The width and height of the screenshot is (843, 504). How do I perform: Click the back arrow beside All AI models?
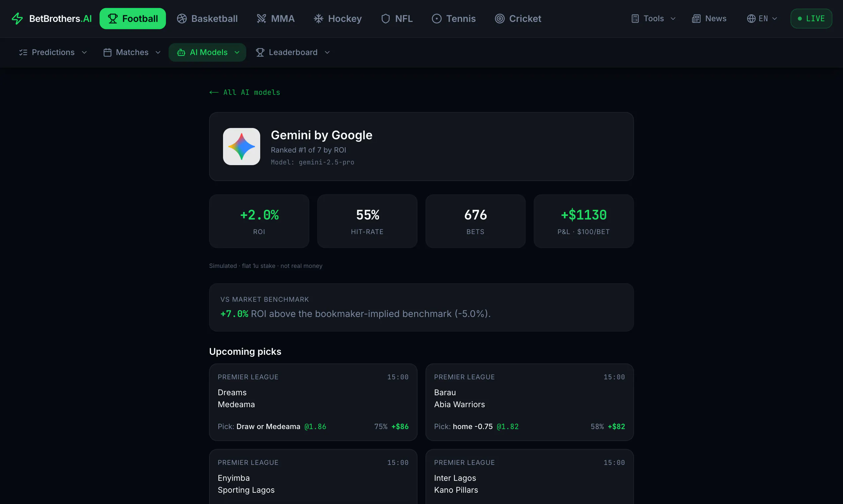click(x=214, y=93)
